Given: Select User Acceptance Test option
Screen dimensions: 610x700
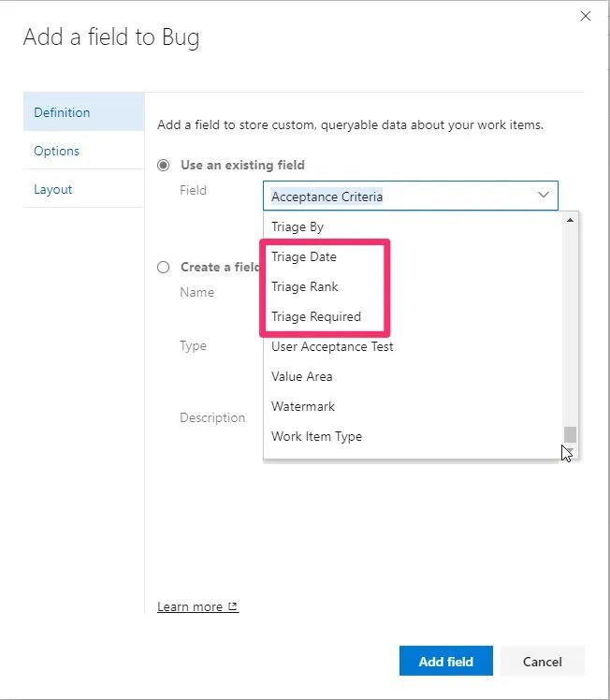Looking at the screenshot, I should (332, 346).
